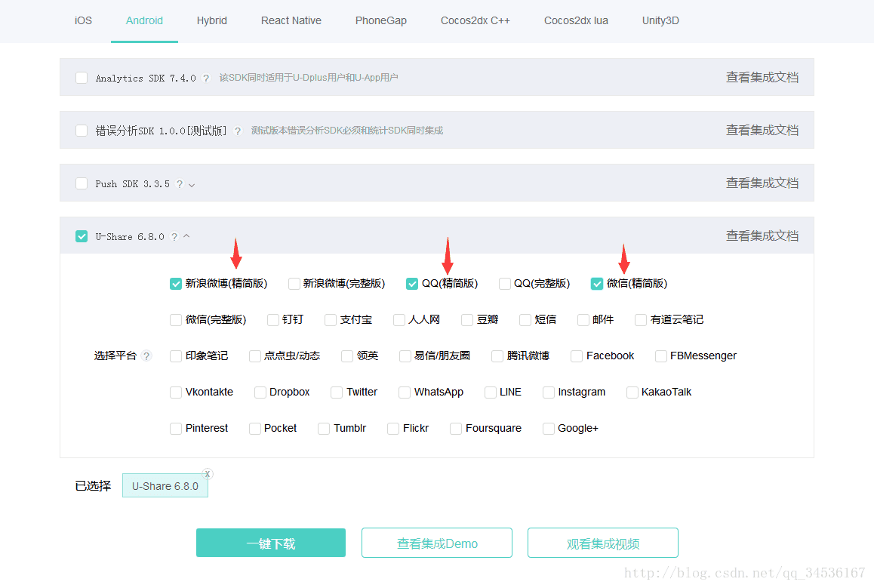Check the Google+ platform
Viewport: 874px width, 588px height.
pyautogui.click(x=549, y=429)
